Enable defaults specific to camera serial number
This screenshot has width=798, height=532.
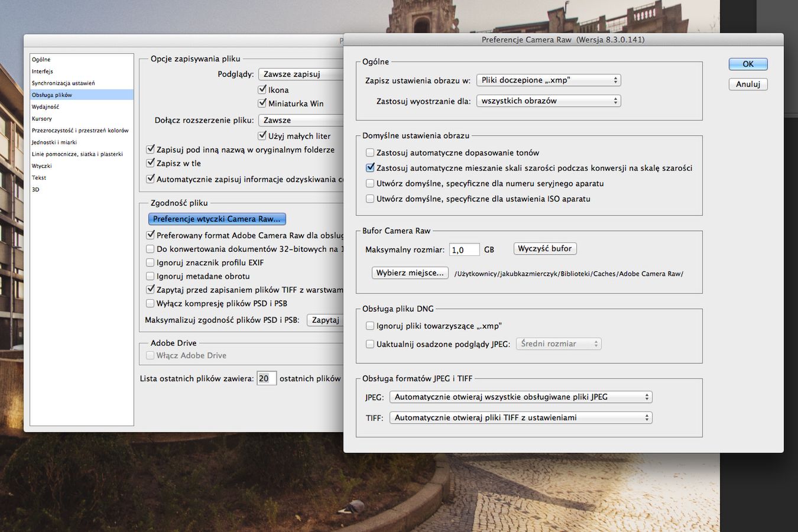pyautogui.click(x=370, y=184)
